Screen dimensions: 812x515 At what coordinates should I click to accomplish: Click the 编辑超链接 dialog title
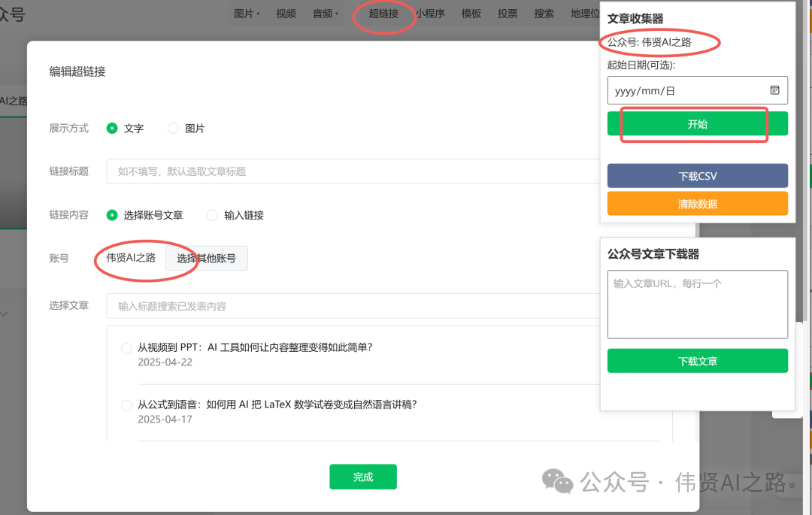(77, 71)
